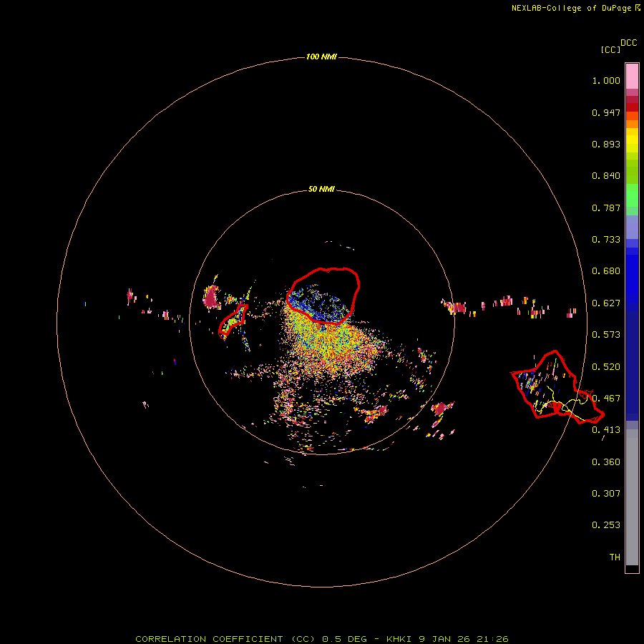This screenshot has height=644, width=644.
Task: Click the Correlation Coefficient title caption at bottom
Action: pos(321,639)
